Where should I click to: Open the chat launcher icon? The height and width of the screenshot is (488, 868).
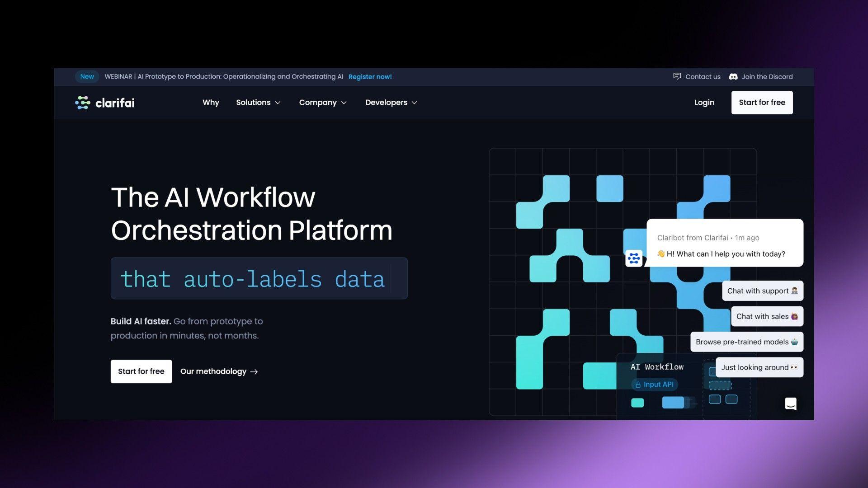(x=791, y=404)
